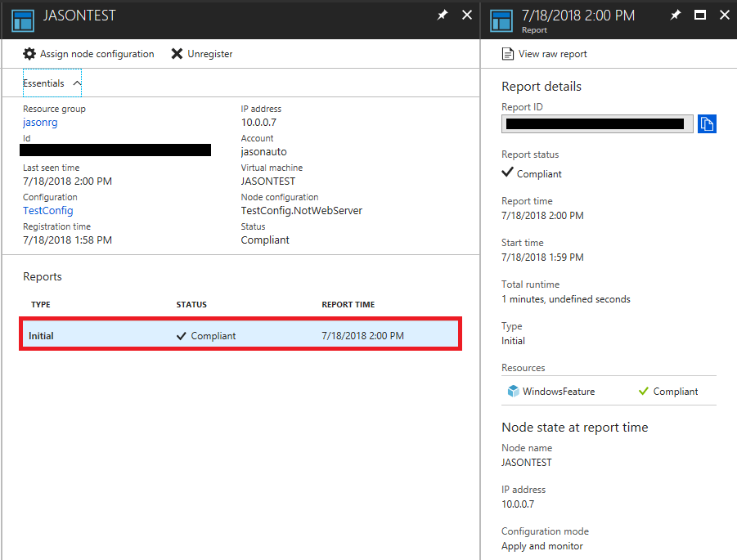Click the Status value Compliant in Essentials
The image size is (737, 560).
coord(265,240)
